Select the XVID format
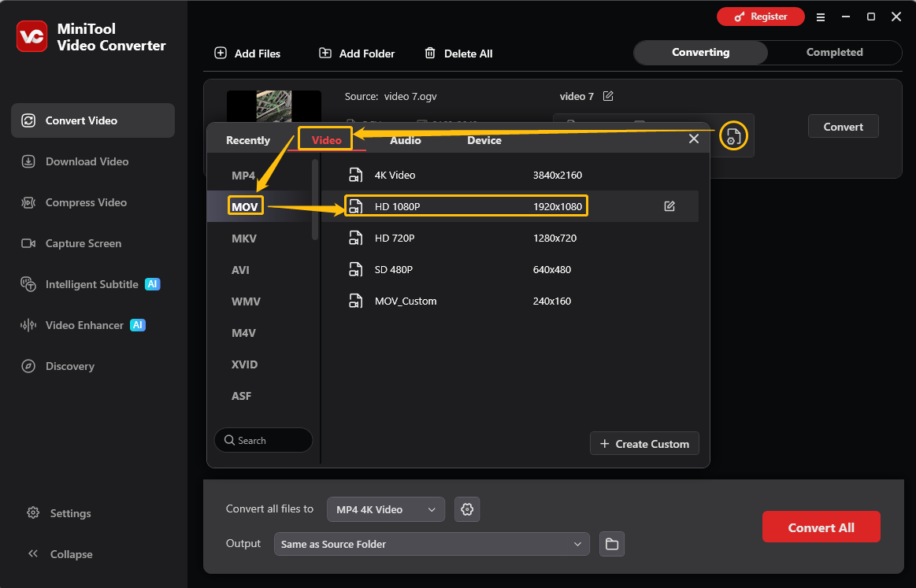 tap(244, 364)
